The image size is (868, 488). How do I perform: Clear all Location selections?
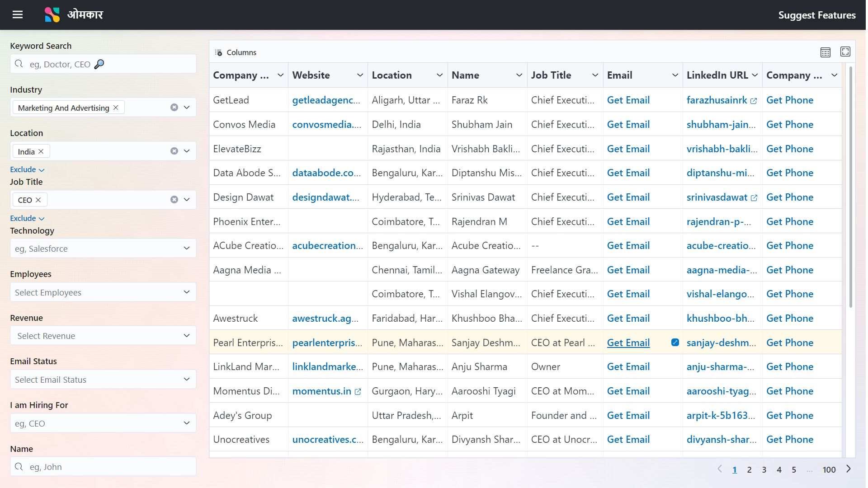click(x=174, y=151)
